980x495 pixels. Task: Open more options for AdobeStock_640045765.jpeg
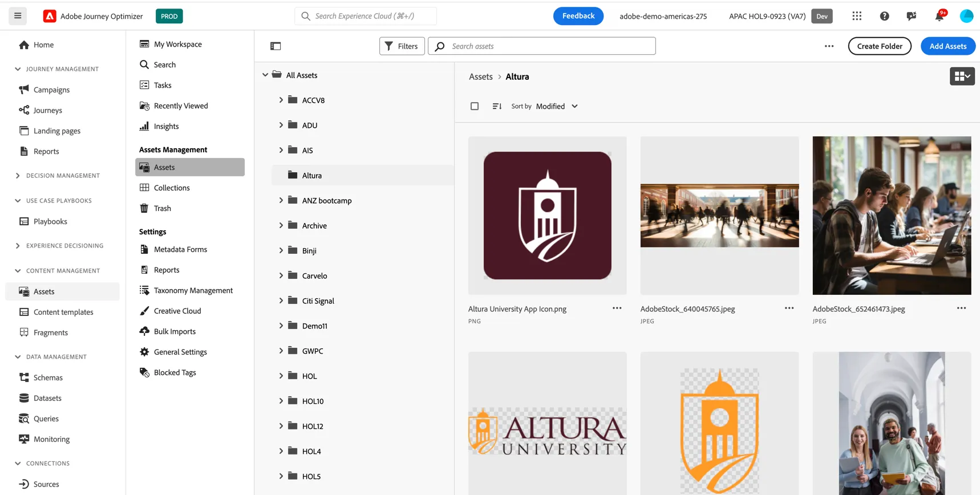[x=789, y=309]
